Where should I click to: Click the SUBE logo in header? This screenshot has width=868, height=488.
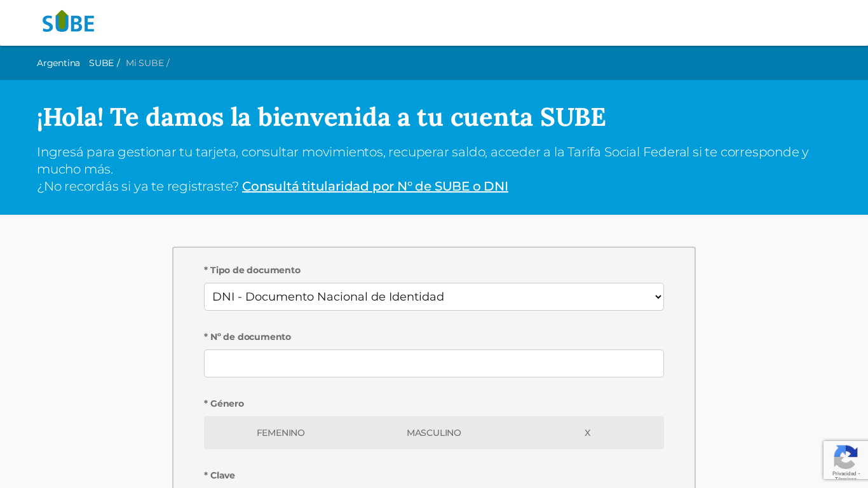68,22
